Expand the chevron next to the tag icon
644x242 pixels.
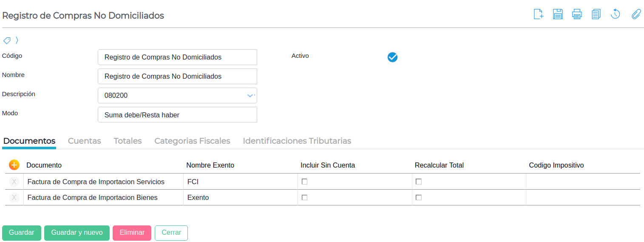coord(17,40)
